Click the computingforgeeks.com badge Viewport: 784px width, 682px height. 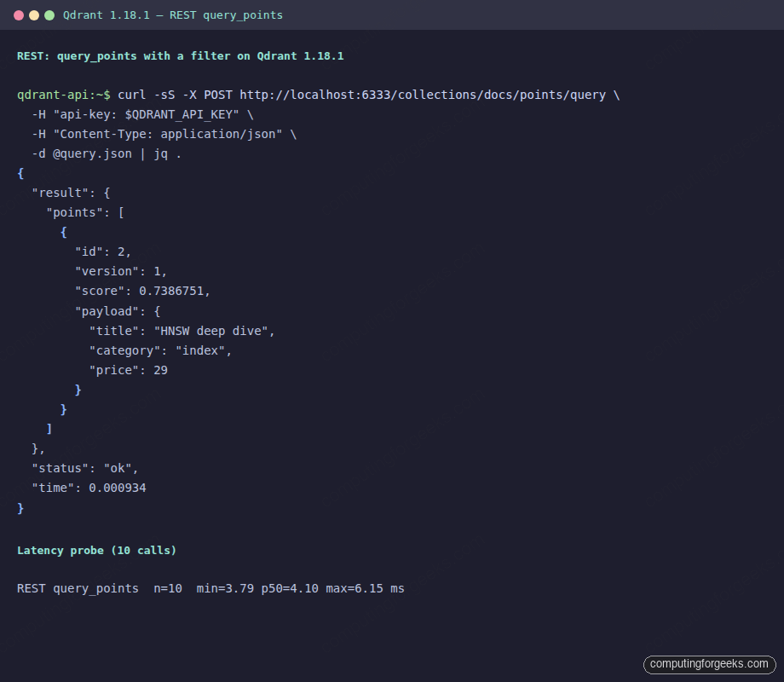click(x=709, y=664)
